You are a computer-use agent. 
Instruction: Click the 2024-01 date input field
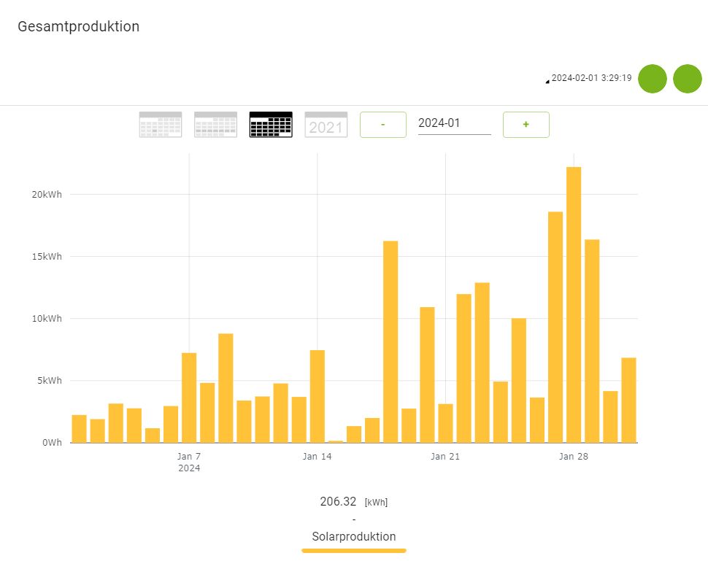pos(454,123)
